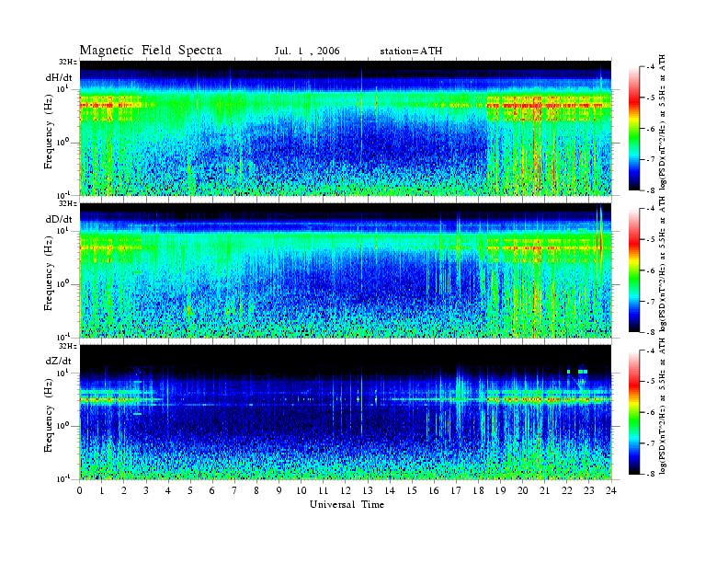Screen dimensions: 728x563
Task: Click the "-7" tick on the dZ/dt color bar
Action: (x=651, y=443)
